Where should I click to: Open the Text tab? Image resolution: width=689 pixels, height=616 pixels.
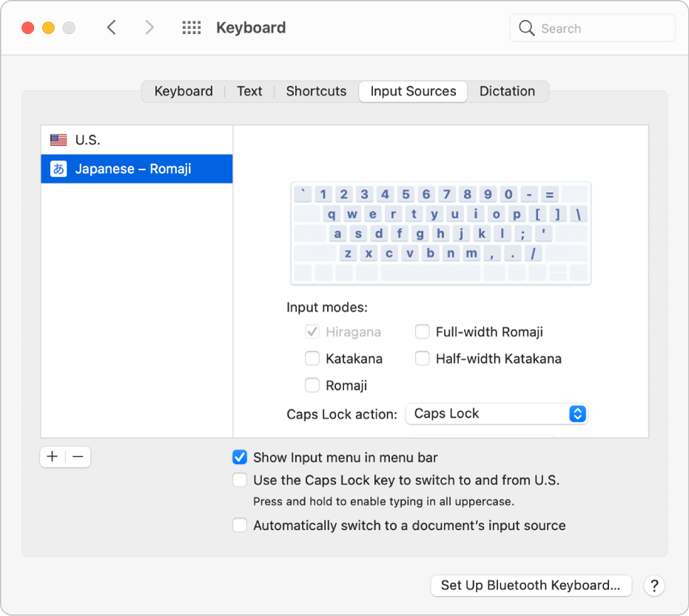pos(249,91)
